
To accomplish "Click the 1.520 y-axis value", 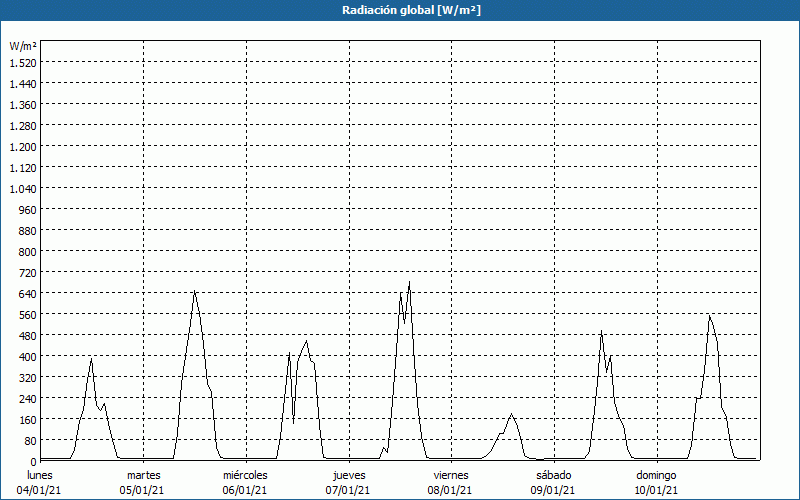I will 23,63.
